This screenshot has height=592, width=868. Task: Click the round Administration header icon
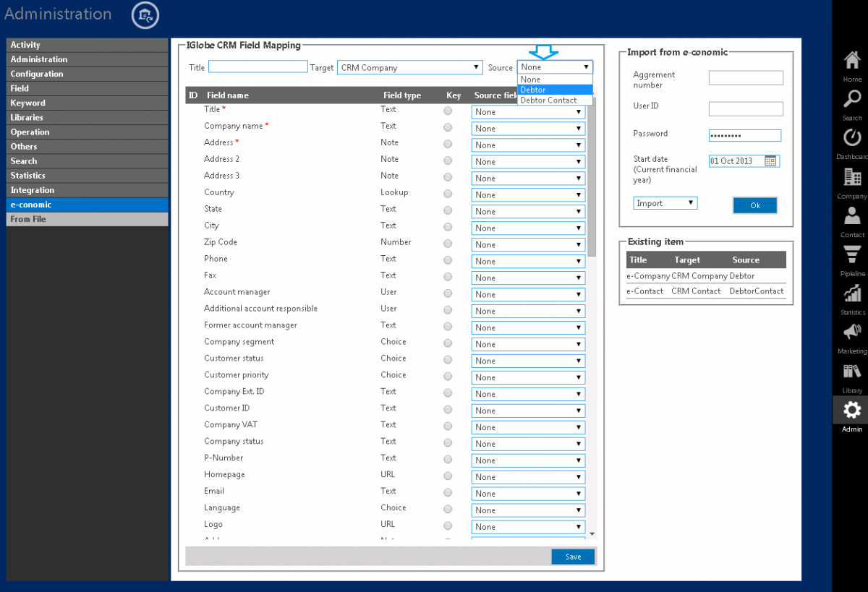[145, 15]
